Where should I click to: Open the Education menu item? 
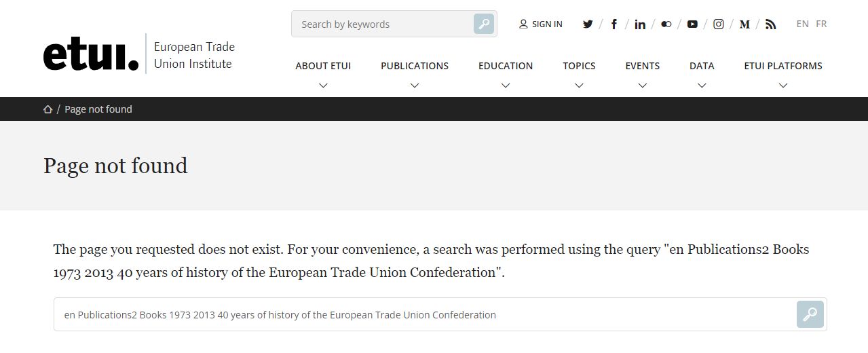click(505, 66)
